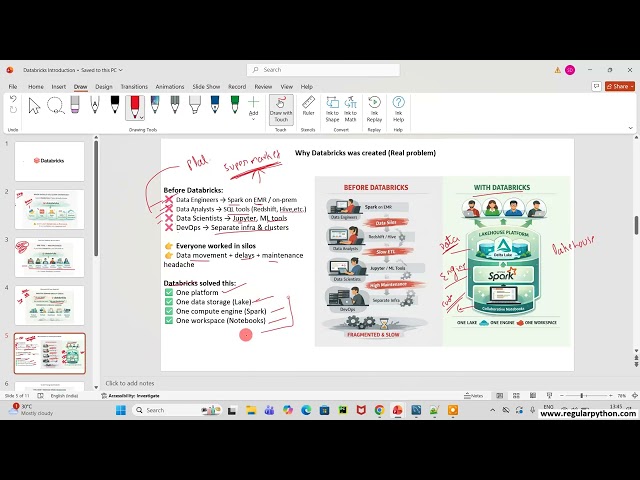Open the Review tab

pyautogui.click(x=263, y=87)
